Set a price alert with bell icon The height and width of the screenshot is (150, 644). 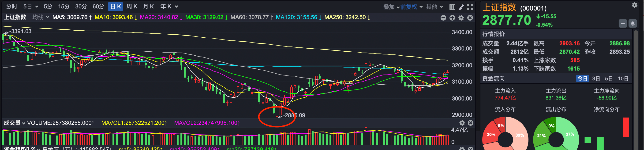tap(633, 23)
